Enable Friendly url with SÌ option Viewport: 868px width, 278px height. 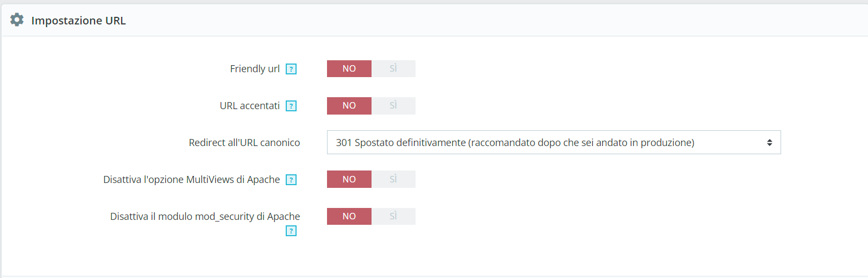point(393,68)
